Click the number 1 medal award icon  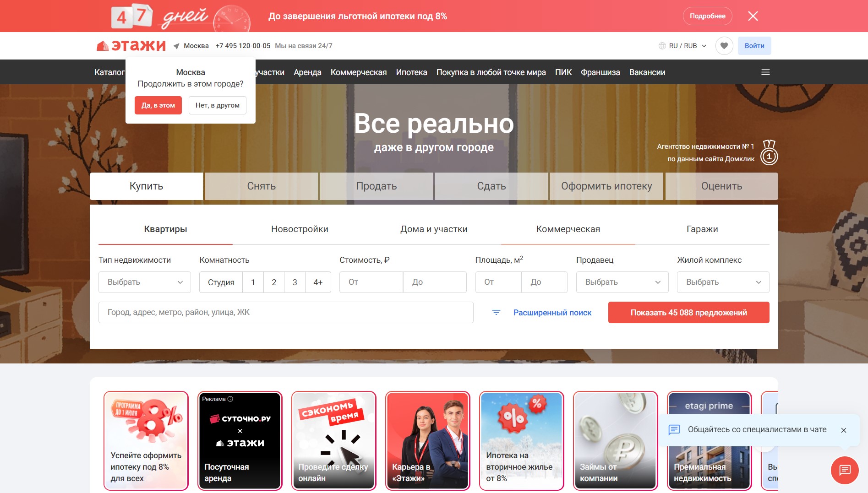coord(769,152)
